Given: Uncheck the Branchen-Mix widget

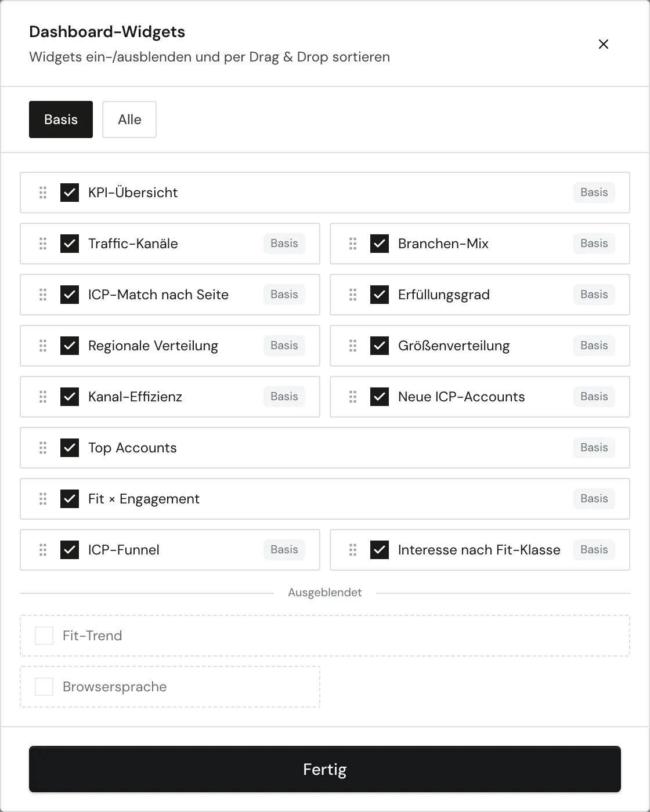Looking at the screenshot, I should [380, 244].
